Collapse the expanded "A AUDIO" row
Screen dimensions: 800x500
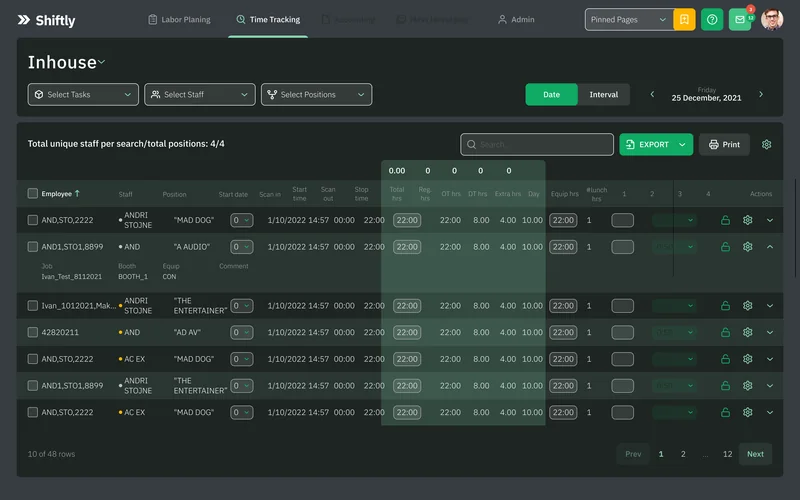[770, 247]
